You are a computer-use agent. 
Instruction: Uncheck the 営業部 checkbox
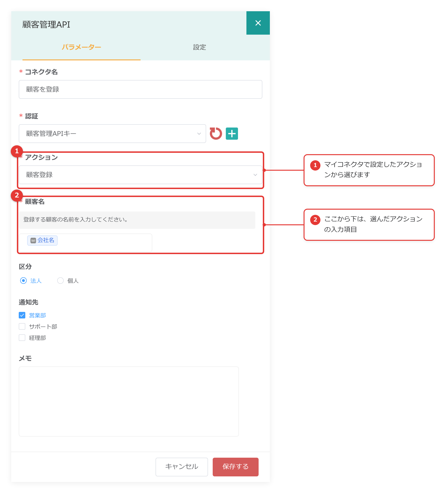point(22,315)
